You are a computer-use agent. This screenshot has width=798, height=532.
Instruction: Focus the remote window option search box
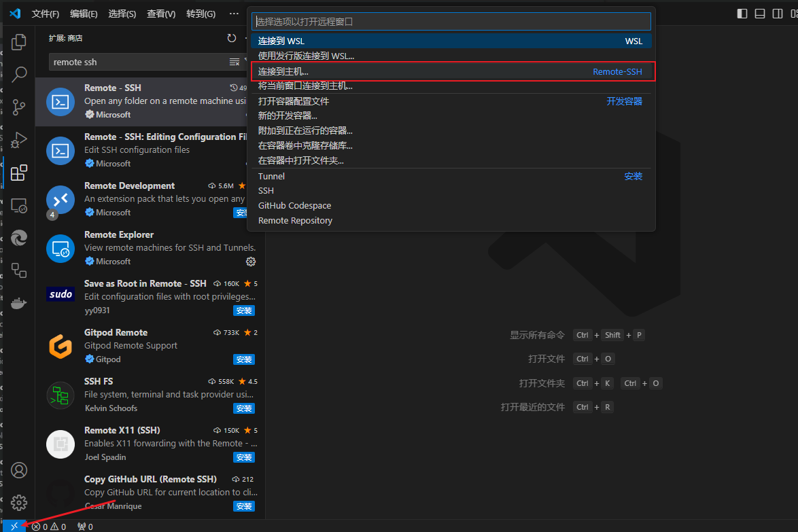coord(451,21)
